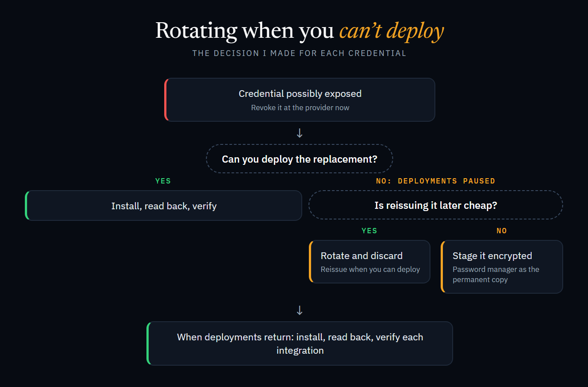Viewport: 588px width, 387px height.
Task: Click the text "Password manager as the permanent copy"
Action: tap(496, 275)
